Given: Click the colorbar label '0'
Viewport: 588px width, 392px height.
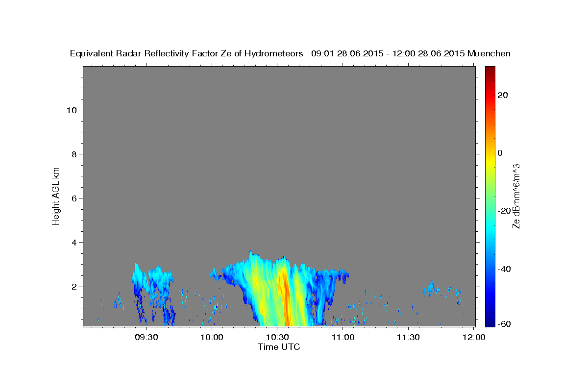Looking at the screenshot, I should 500,153.
